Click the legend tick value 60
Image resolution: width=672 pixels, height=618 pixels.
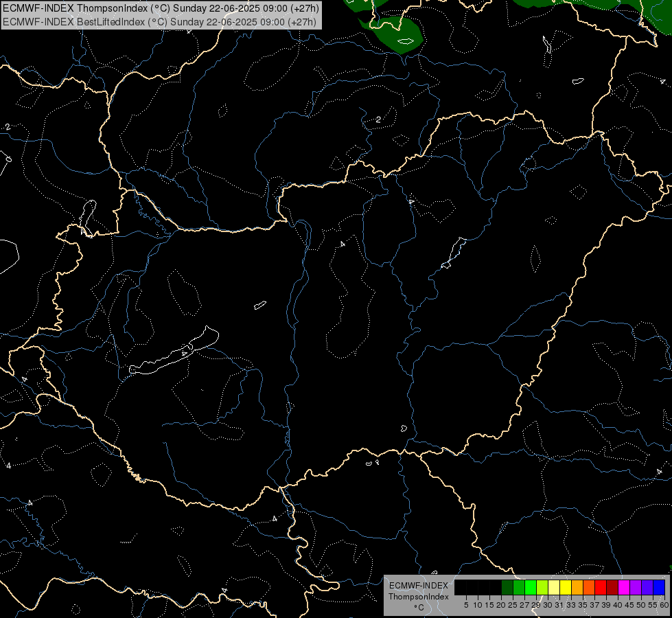click(x=664, y=605)
